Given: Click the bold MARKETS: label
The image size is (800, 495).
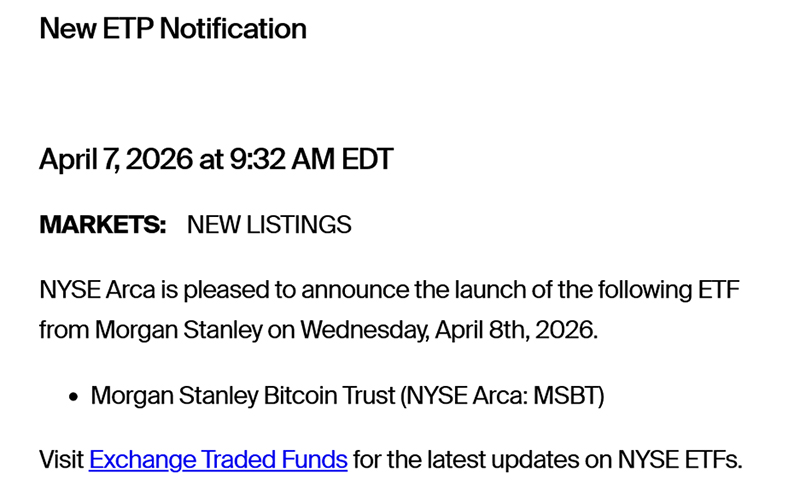Looking at the screenshot, I should pyautogui.click(x=102, y=225).
